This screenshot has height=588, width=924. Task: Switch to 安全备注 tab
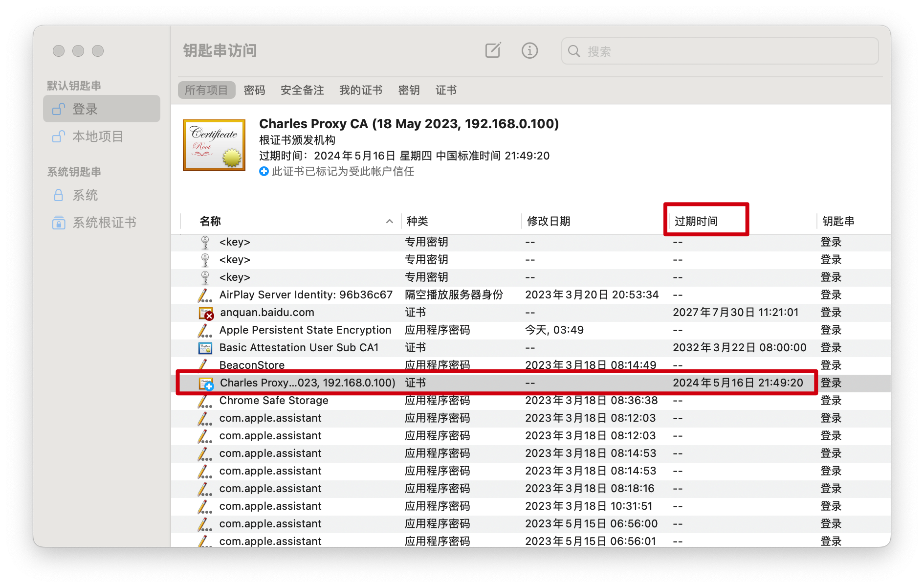302,90
